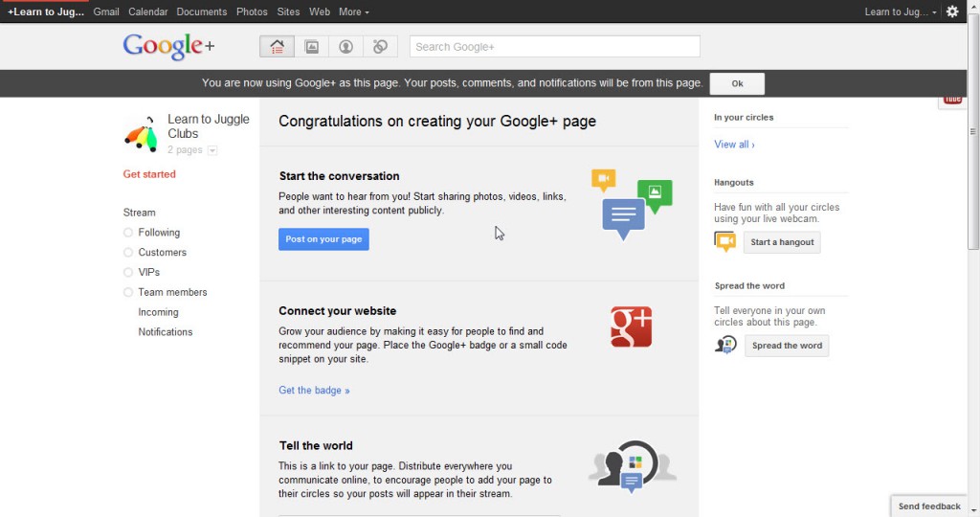Click the Following label in Stream list
This screenshot has width=980, height=517.
159,233
